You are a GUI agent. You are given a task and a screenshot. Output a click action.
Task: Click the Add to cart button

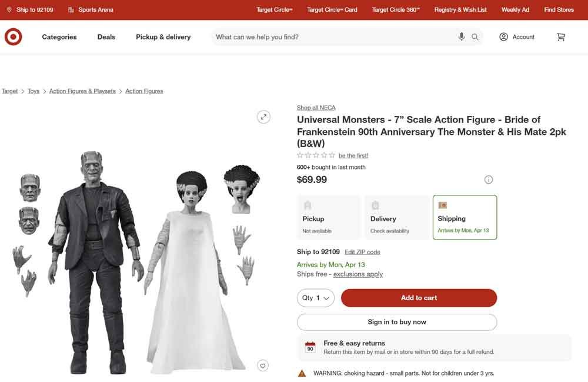419,298
